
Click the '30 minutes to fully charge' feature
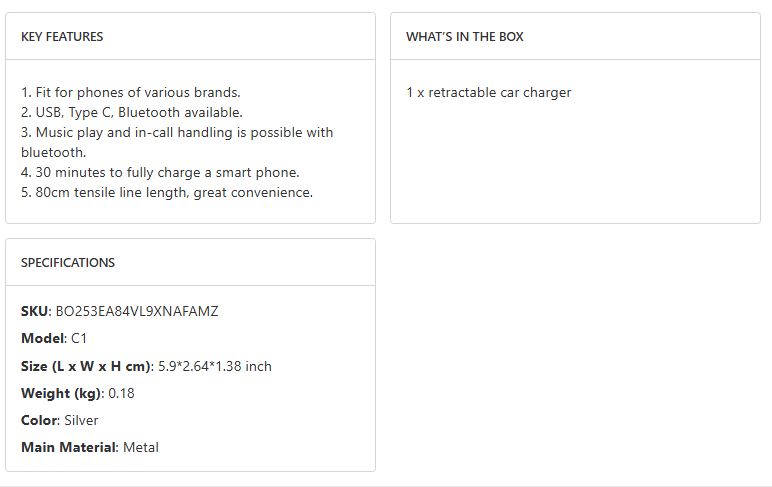pyautogui.click(x=160, y=172)
